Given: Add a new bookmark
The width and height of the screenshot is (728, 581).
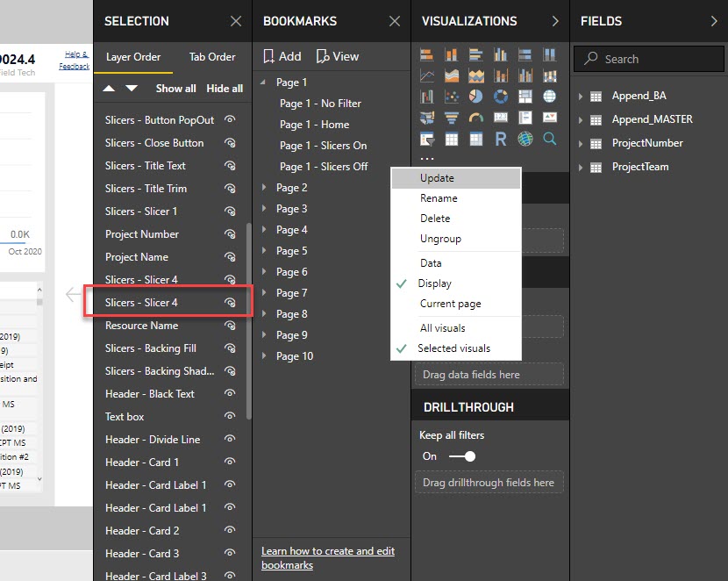Looking at the screenshot, I should 282,56.
